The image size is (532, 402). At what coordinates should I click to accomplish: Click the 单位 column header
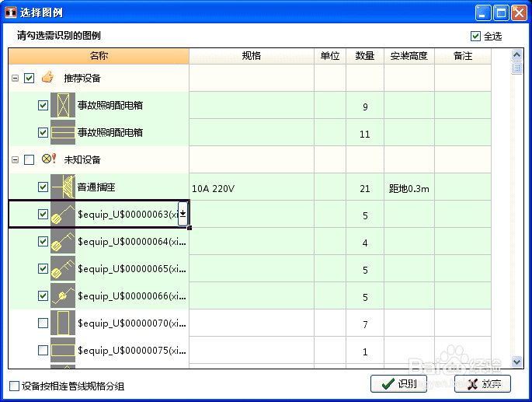[330, 56]
